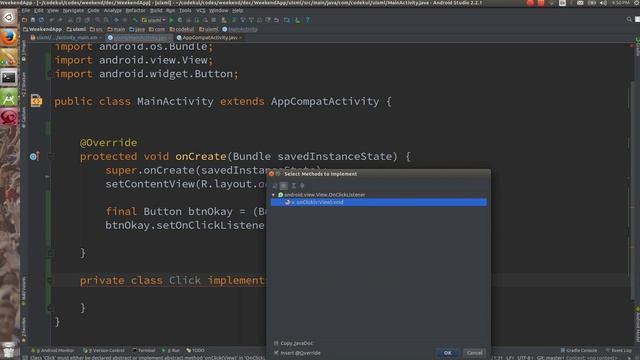The width and height of the screenshot is (640, 360).
Task: Open the uixml run configuration dropdown
Action: coord(153,20)
